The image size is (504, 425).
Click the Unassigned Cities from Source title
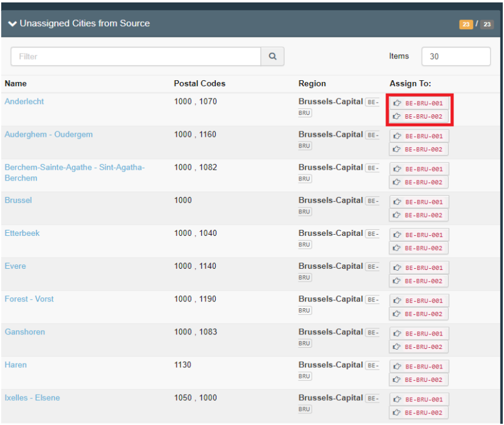coord(85,24)
